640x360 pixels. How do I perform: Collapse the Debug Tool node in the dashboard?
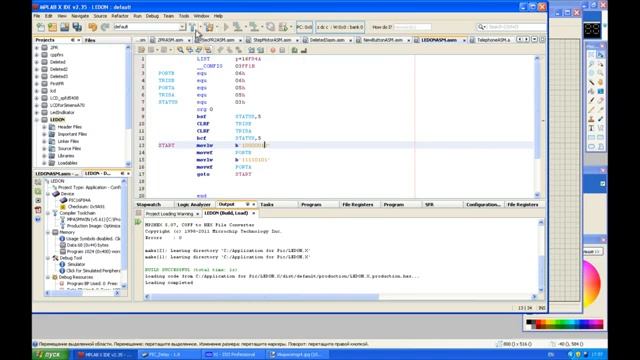pyautogui.click(x=48, y=258)
